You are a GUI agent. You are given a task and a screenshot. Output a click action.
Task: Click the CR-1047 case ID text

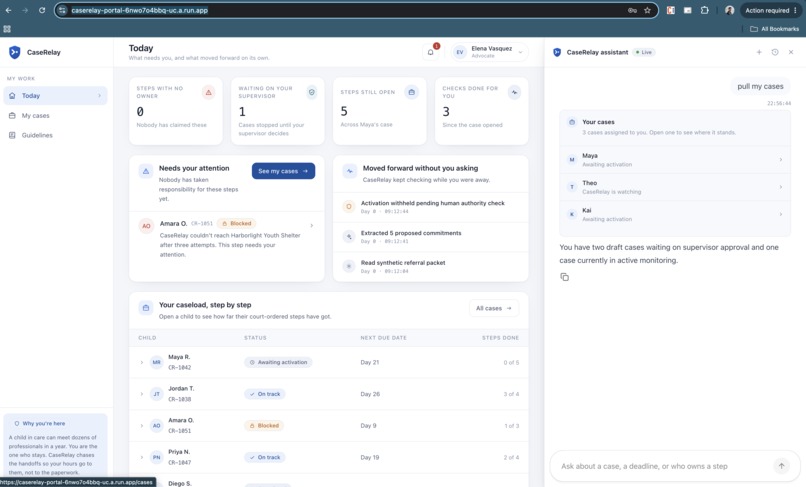click(179, 462)
